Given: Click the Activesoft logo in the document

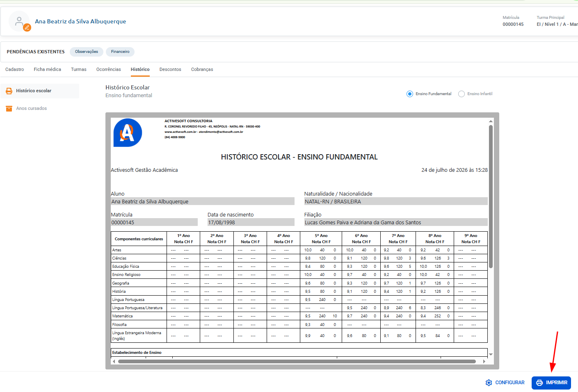Looking at the screenshot, I should tap(128, 132).
